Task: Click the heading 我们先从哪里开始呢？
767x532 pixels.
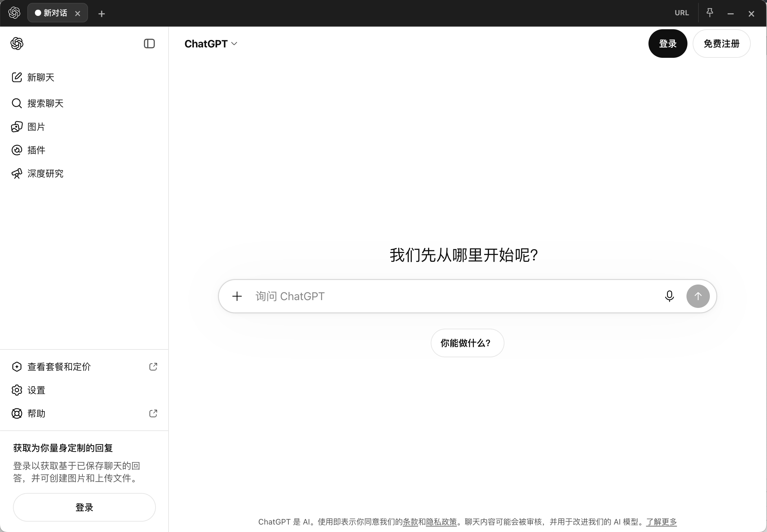Action: point(464,255)
